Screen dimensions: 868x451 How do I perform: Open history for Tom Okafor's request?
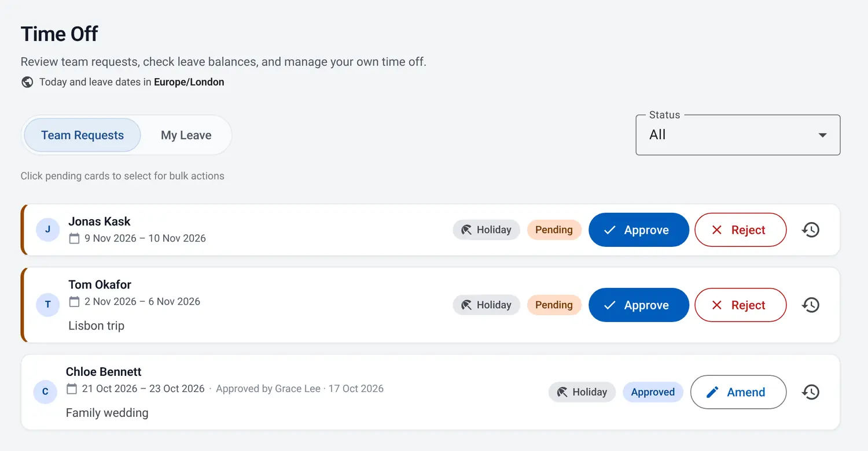810,305
